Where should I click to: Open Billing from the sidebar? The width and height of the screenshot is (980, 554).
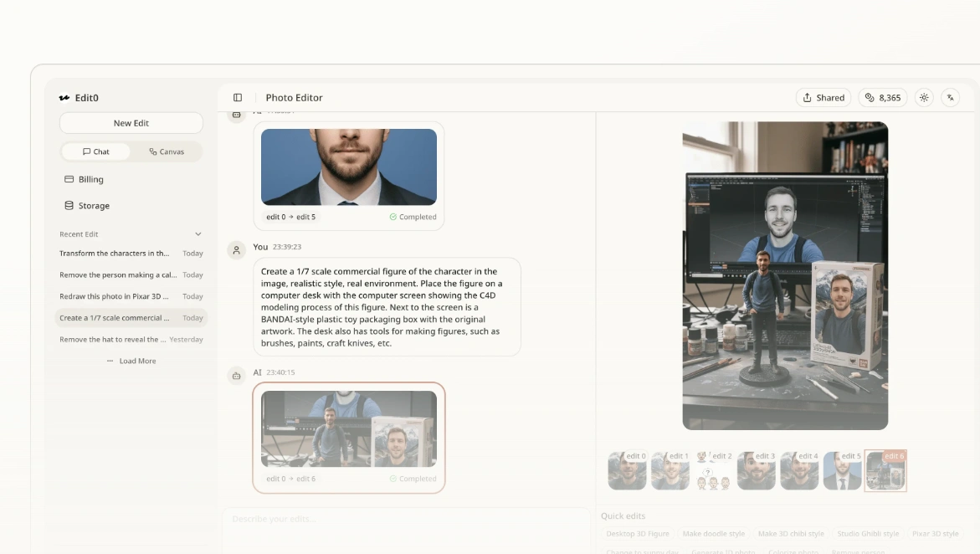tap(90, 179)
